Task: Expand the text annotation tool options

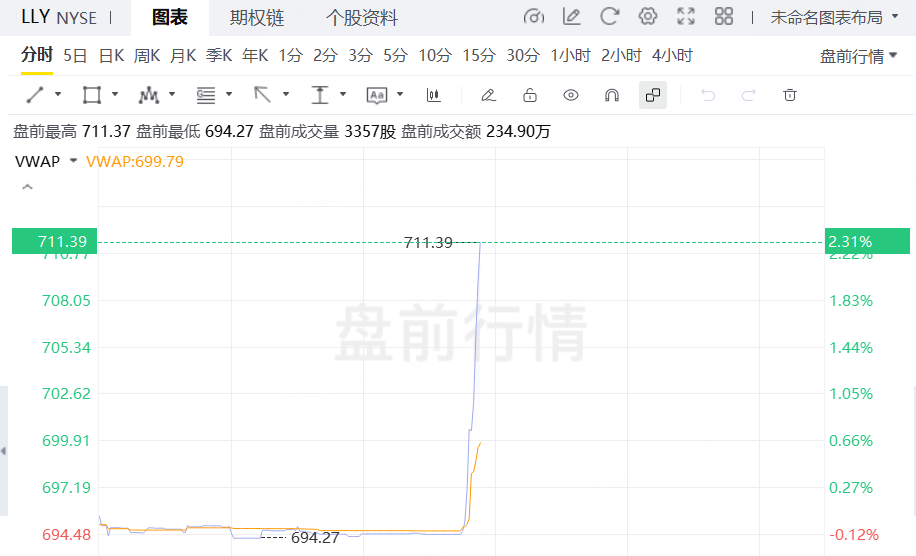Action: 400,94
